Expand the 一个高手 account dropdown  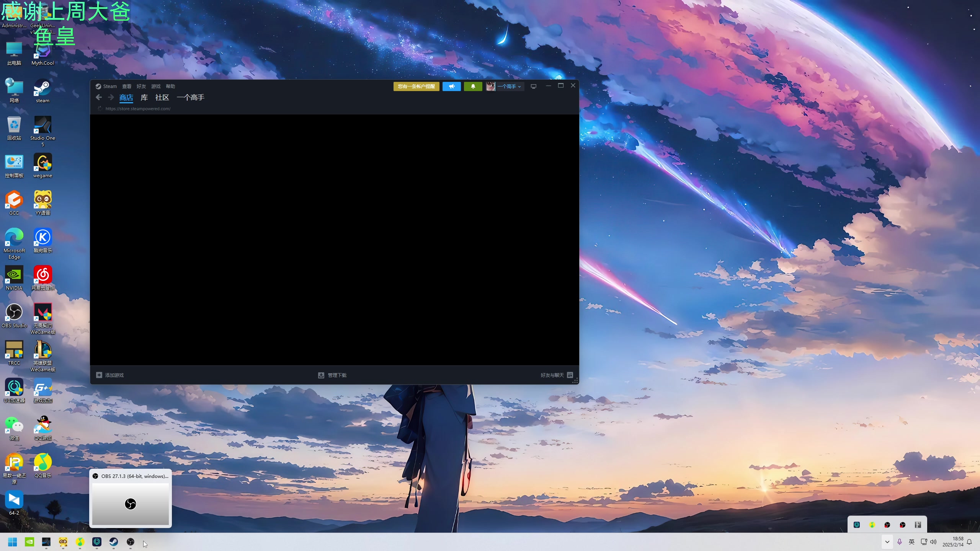tap(509, 86)
